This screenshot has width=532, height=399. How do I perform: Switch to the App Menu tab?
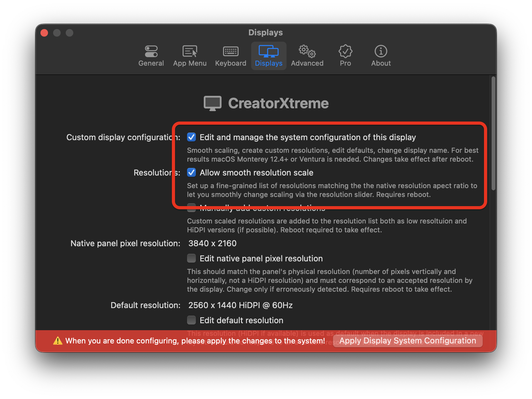point(190,56)
